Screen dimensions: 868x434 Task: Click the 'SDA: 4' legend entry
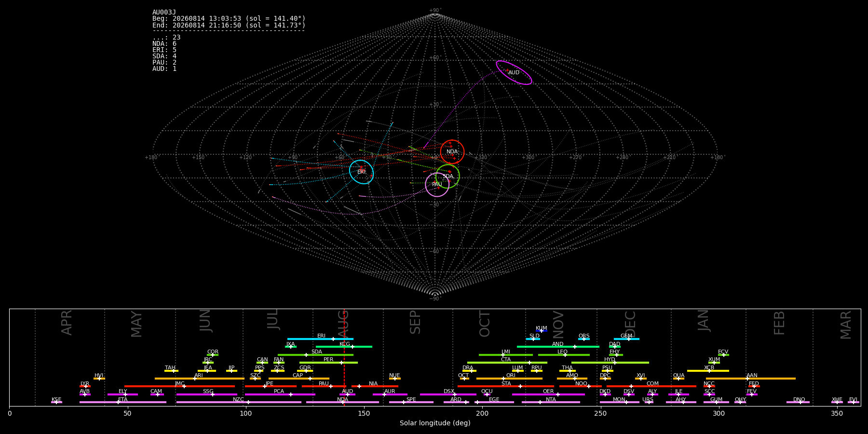pyautogui.click(x=164, y=56)
